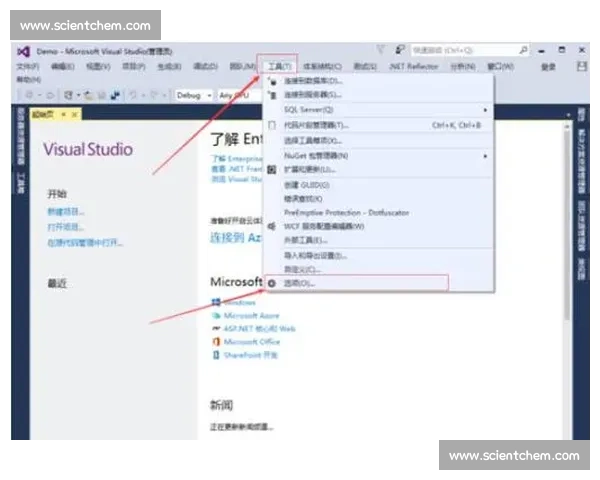Open the navigate backward history dropdown arrow
The image size is (600, 480).
point(39,95)
